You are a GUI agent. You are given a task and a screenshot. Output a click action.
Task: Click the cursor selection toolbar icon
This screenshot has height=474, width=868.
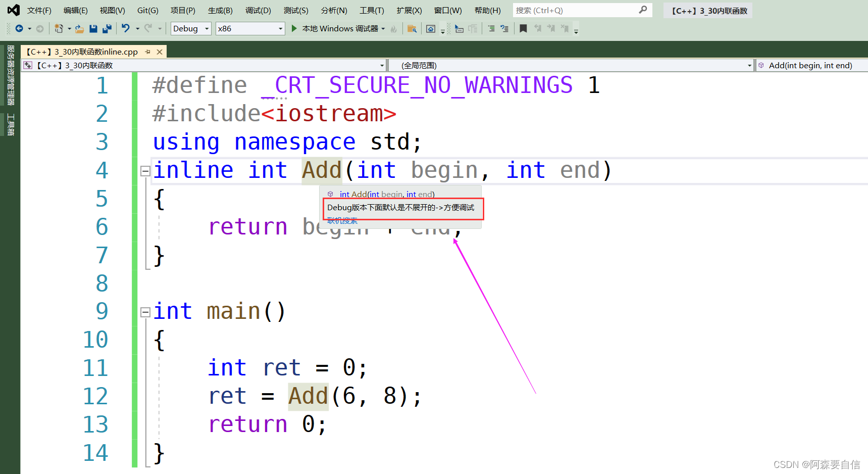tap(459, 29)
